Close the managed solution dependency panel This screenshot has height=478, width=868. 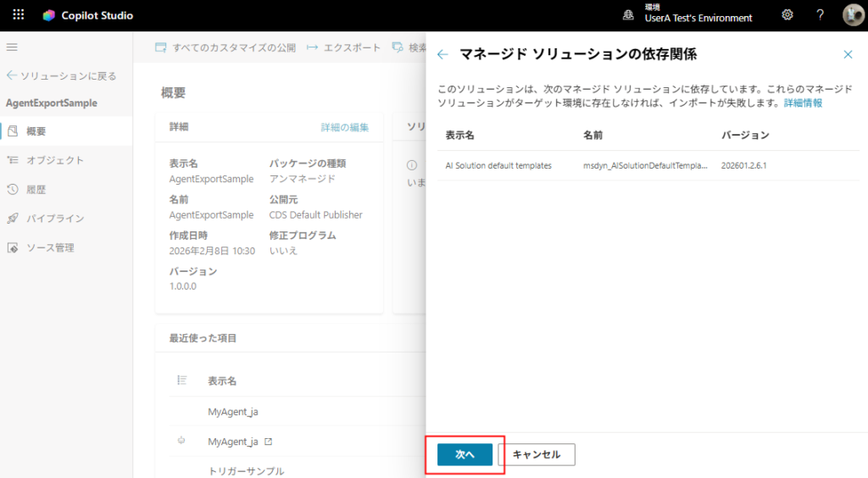point(848,54)
